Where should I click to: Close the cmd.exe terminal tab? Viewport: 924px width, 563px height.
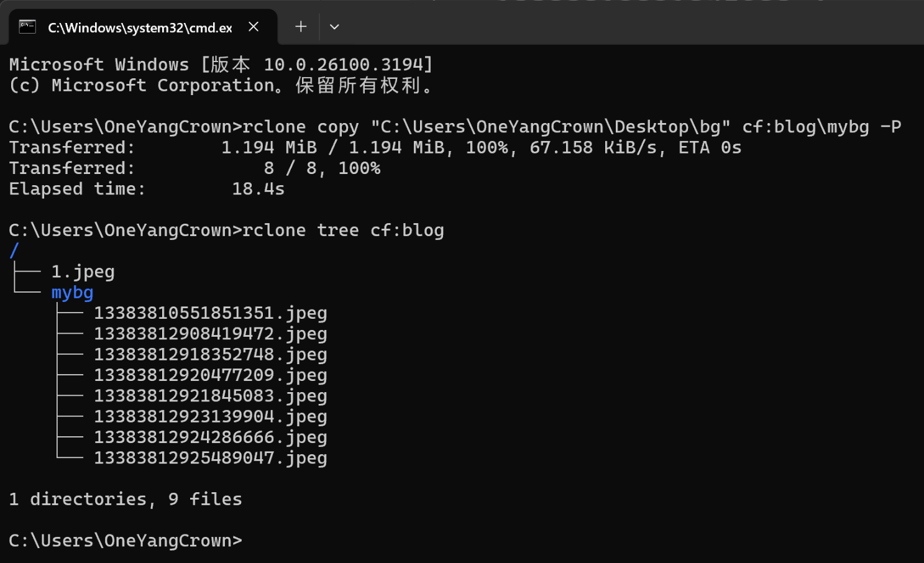pyautogui.click(x=254, y=27)
